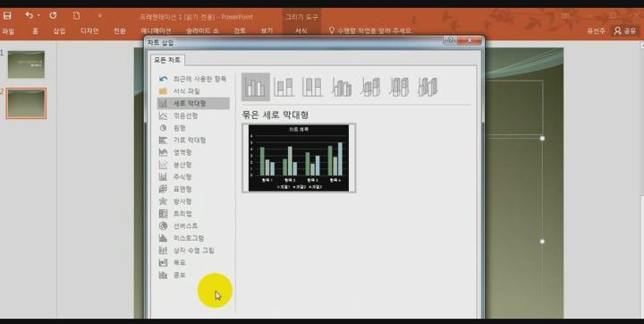
Task: Click the 묶은 세로 막대형 chart heading
Action: click(x=275, y=115)
